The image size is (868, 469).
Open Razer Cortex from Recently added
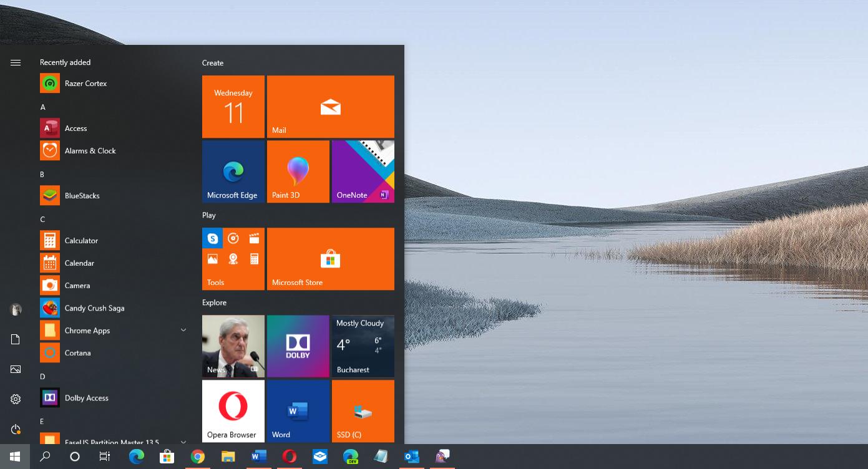pyautogui.click(x=114, y=84)
